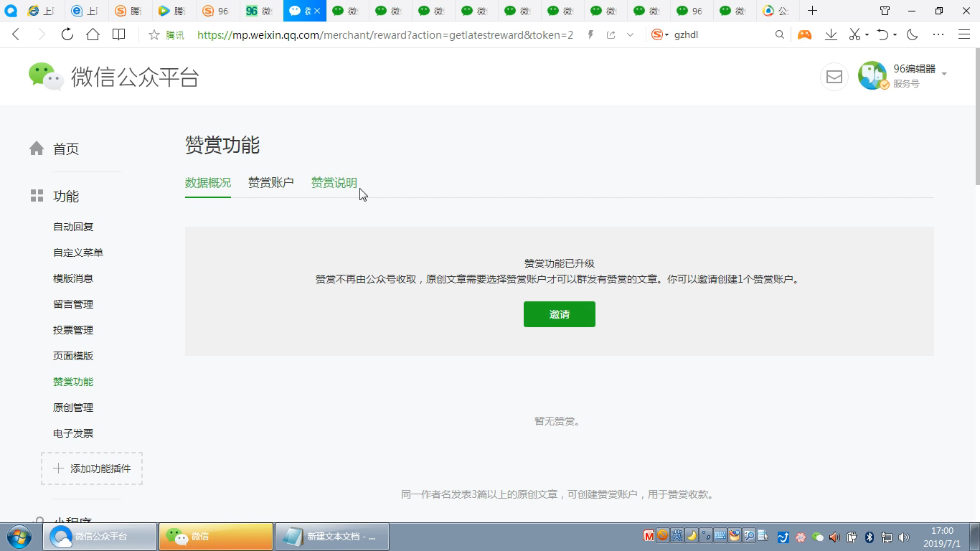Click the page vertical scrollbar thumb

pos(976,116)
